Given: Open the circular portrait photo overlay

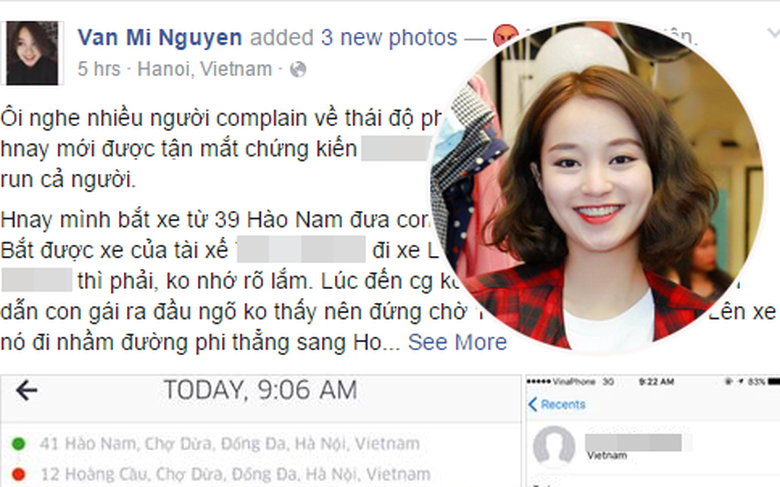Looking at the screenshot, I should [595, 185].
